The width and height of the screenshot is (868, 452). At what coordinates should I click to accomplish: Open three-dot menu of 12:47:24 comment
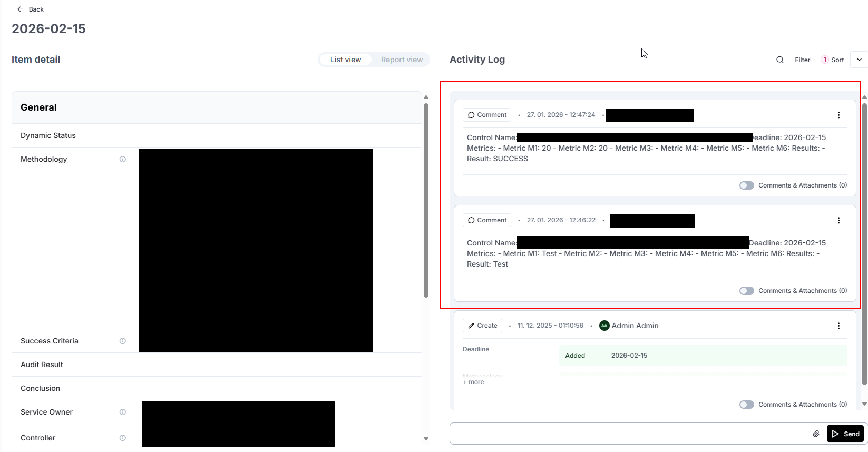[838, 115]
